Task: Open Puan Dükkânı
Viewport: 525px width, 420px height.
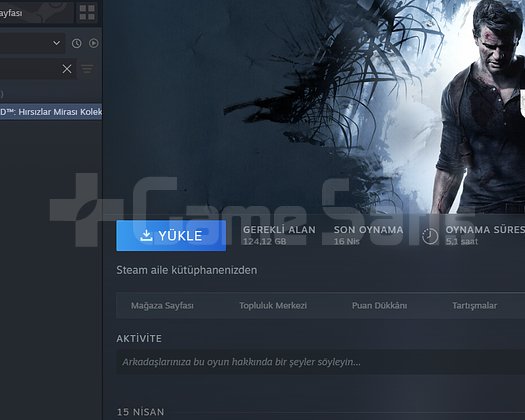Action: [x=379, y=305]
